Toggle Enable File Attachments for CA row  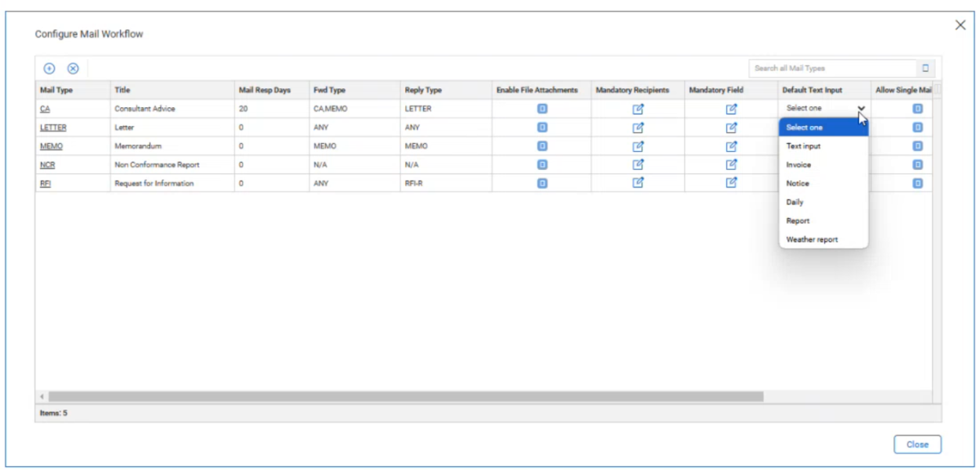(x=542, y=108)
